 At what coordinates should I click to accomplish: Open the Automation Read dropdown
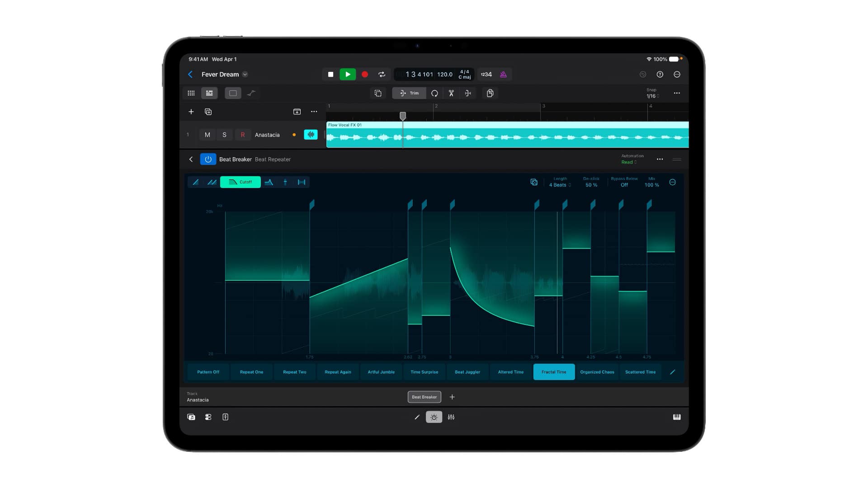click(632, 159)
